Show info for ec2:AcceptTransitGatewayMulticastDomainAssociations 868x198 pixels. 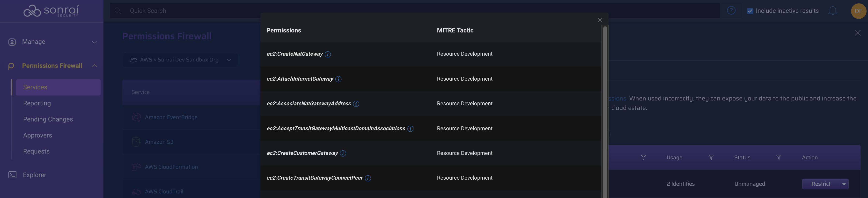(410, 129)
